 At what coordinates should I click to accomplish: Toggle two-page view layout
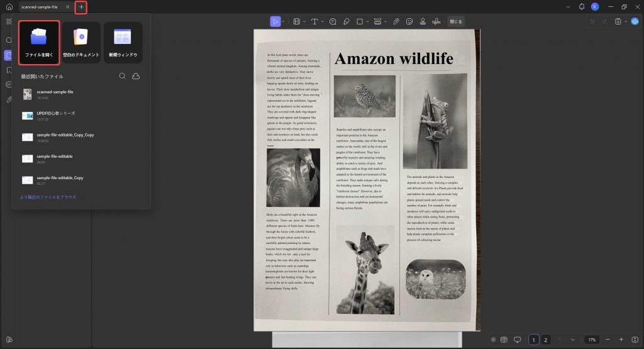click(504, 340)
